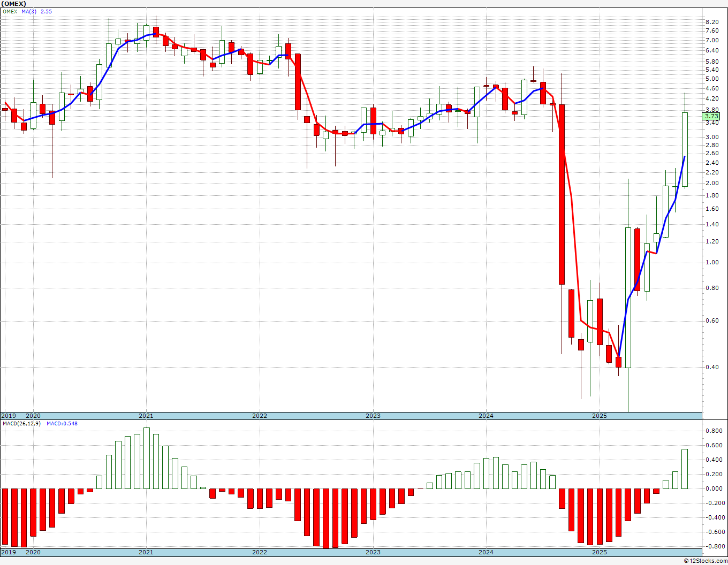Click the 0.000 MACD axis label
Viewport: 728px width, 565px height.
point(714,488)
